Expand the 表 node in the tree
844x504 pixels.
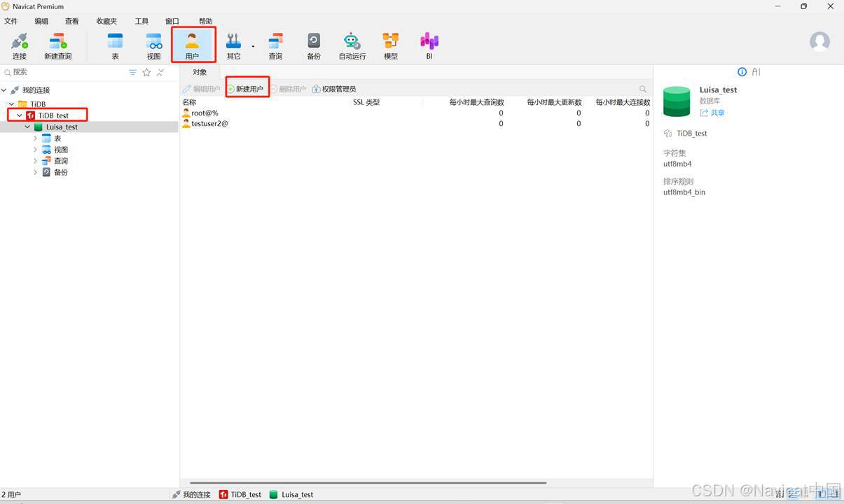click(x=35, y=139)
